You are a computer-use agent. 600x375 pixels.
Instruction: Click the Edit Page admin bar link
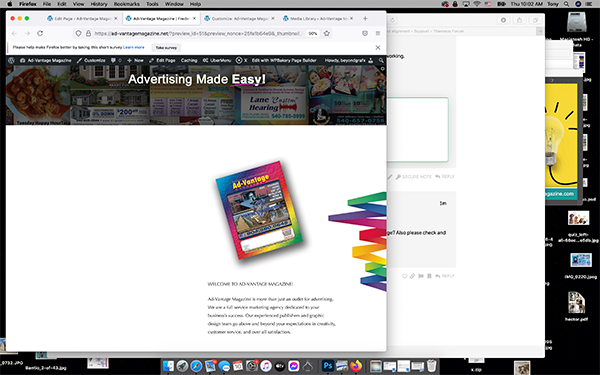point(162,60)
